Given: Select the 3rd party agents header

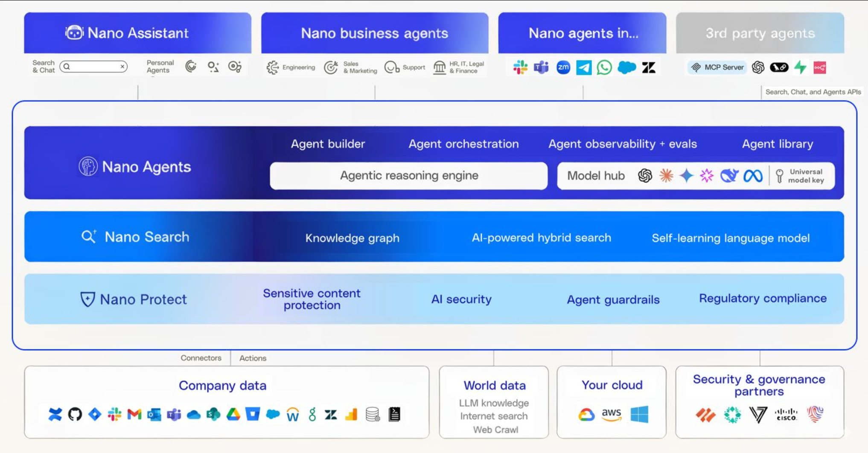Looking at the screenshot, I should coord(760,33).
